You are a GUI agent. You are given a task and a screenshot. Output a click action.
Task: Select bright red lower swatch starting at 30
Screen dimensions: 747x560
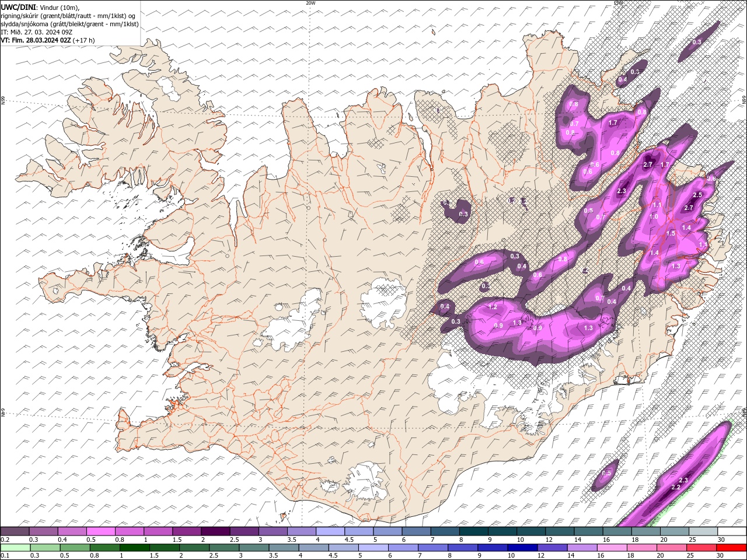click(732, 548)
